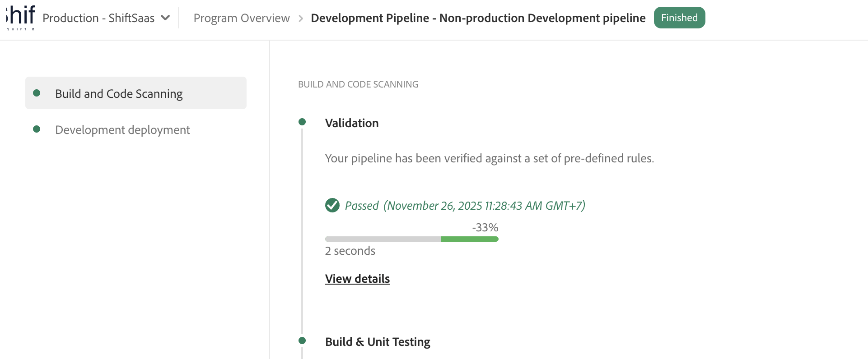
Task: Click the Build & Unit Testing heading
Action: click(378, 342)
